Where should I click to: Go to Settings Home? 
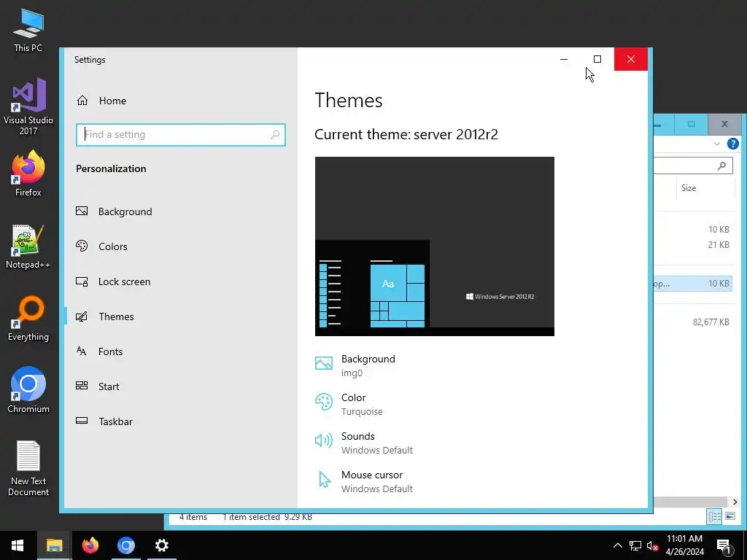click(101, 101)
